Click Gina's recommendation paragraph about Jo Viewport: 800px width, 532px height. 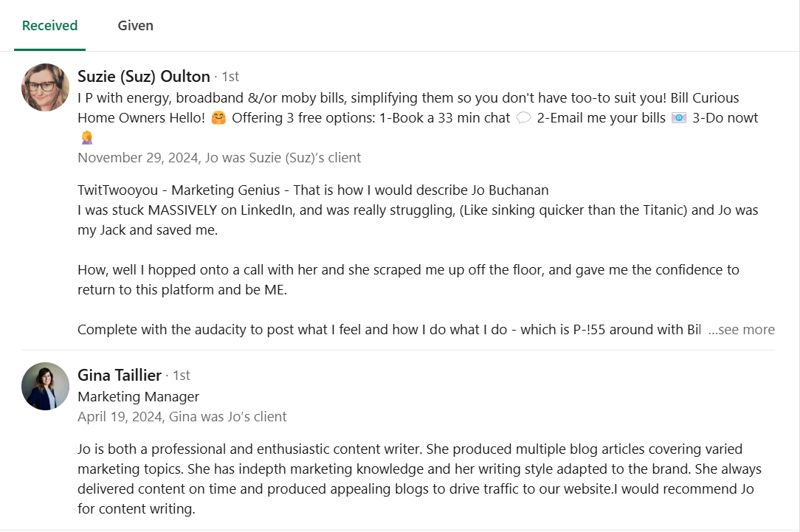tap(419, 479)
